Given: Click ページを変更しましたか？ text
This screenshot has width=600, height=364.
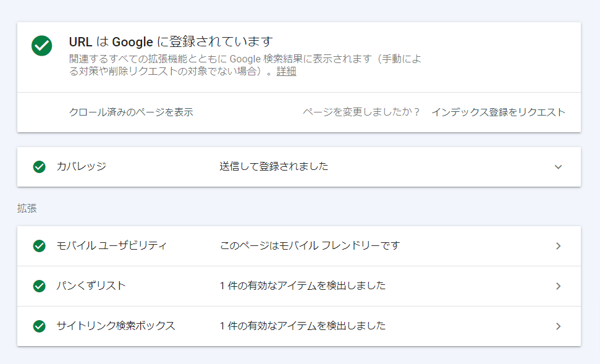Looking at the screenshot, I should (x=361, y=112).
